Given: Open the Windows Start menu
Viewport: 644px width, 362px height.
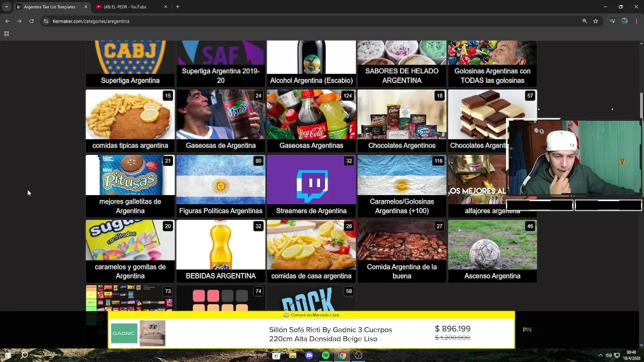Looking at the screenshot, I should (x=8, y=355).
